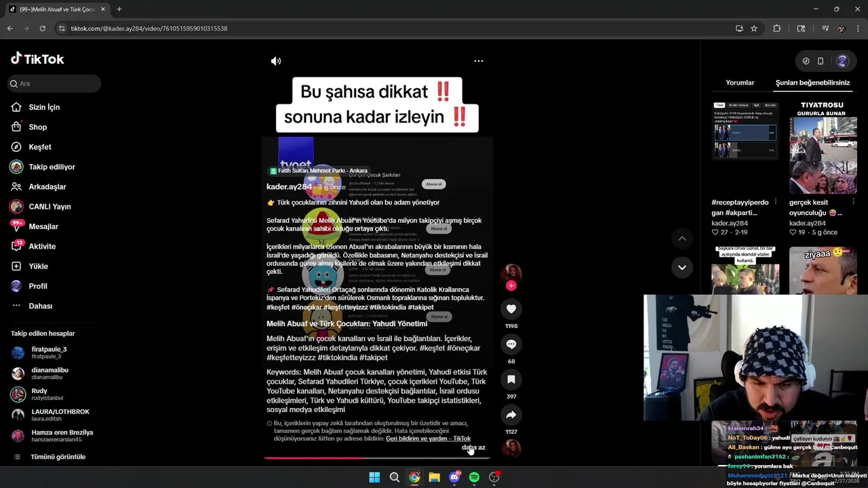Open new browser tab plus button

[x=119, y=9]
